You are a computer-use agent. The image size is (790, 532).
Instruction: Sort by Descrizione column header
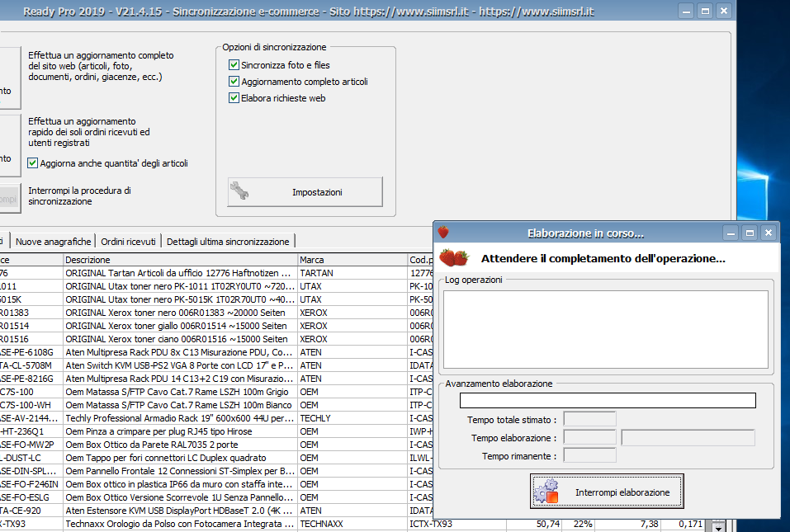180,260
